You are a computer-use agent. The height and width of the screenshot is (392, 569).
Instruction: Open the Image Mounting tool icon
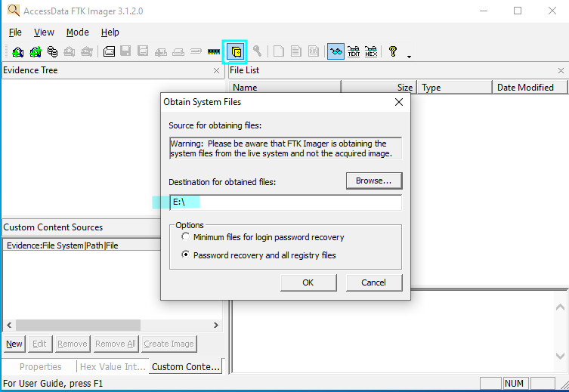pos(52,52)
